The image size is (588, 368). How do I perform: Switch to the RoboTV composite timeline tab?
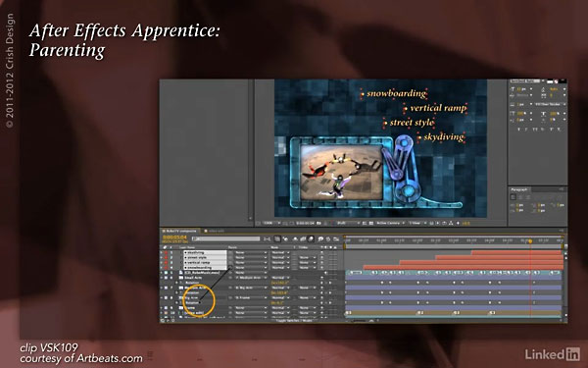tap(180, 231)
